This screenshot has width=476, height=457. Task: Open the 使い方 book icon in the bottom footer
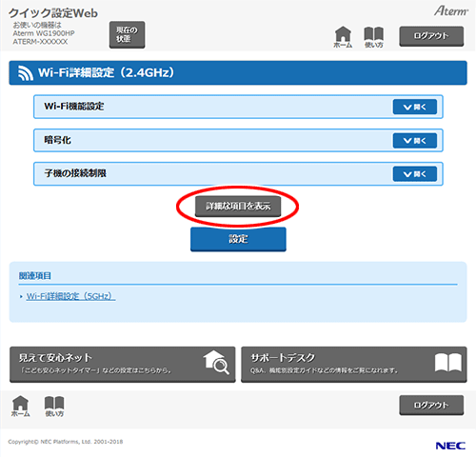point(54,406)
